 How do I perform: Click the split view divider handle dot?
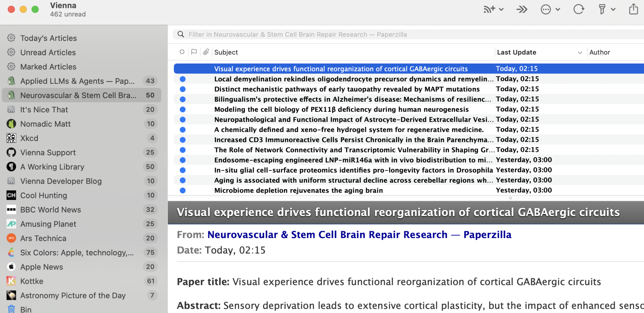point(511,198)
